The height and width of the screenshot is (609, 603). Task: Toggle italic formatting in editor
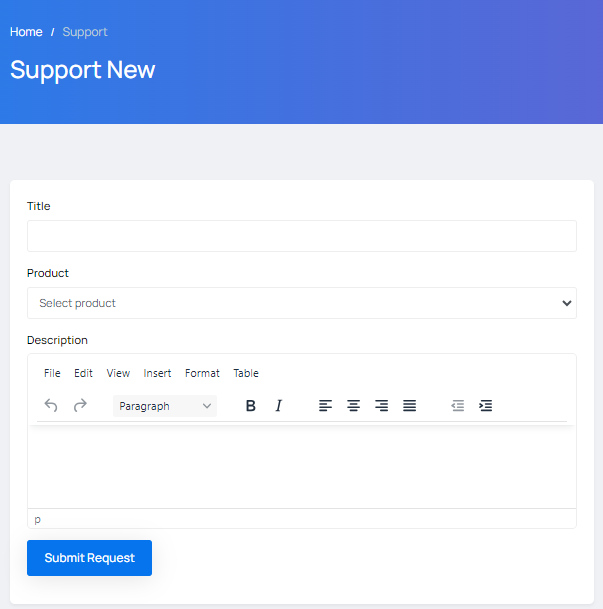click(x=279, y=406)
